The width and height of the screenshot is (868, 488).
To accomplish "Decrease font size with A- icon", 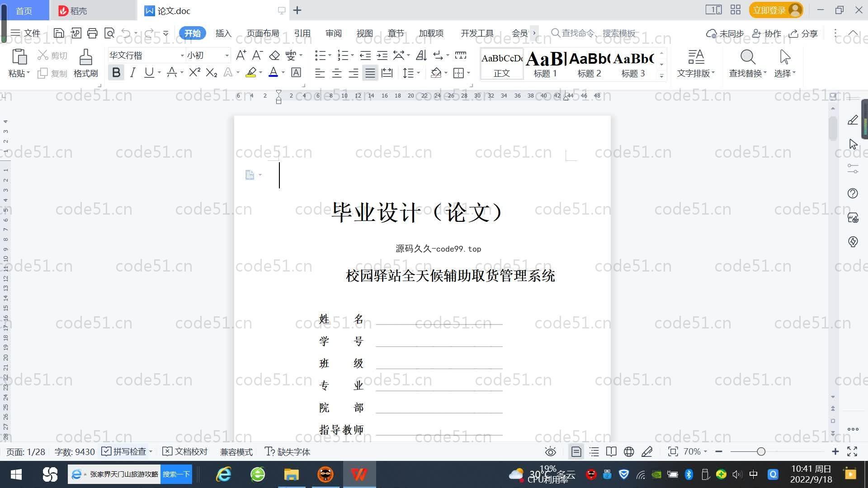I will point(257,55).
